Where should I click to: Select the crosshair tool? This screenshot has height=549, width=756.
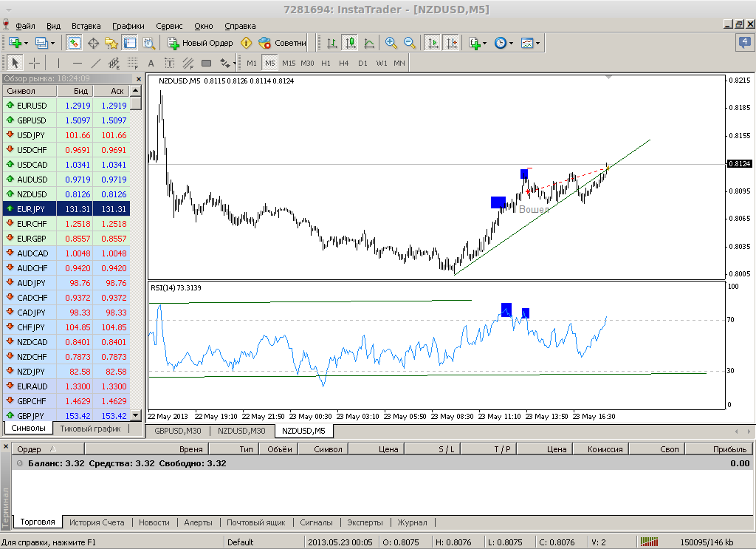pyautogui.click(x=34, y=63)
